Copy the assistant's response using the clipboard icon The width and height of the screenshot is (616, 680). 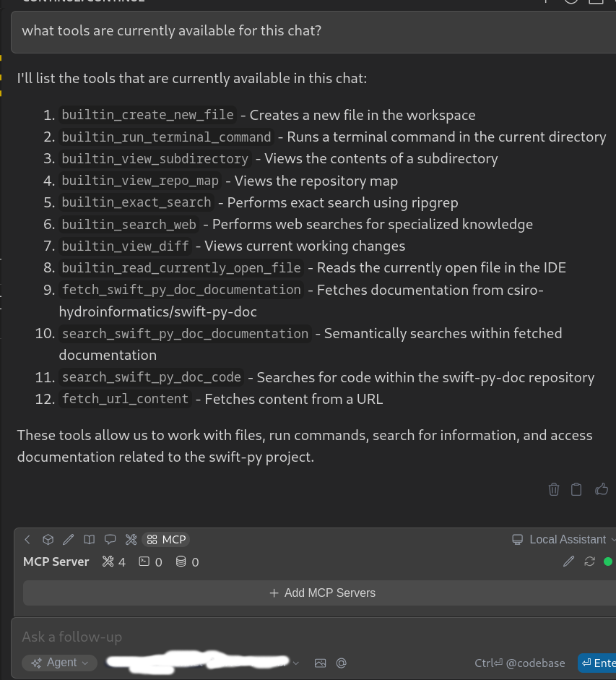[576, 489]
